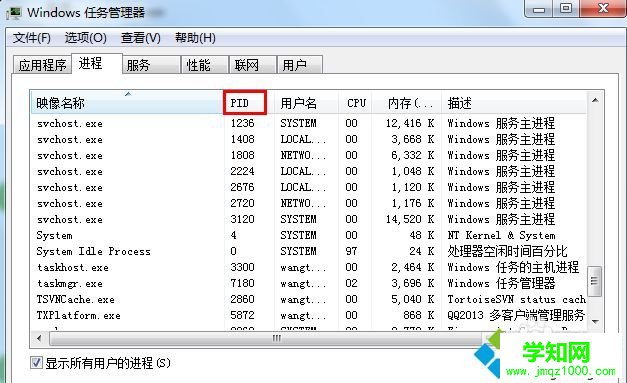This screenshot has height=383, width=627.
Task: Select svchost.exe row with PID 2720
Action: [x=309, y=203]
